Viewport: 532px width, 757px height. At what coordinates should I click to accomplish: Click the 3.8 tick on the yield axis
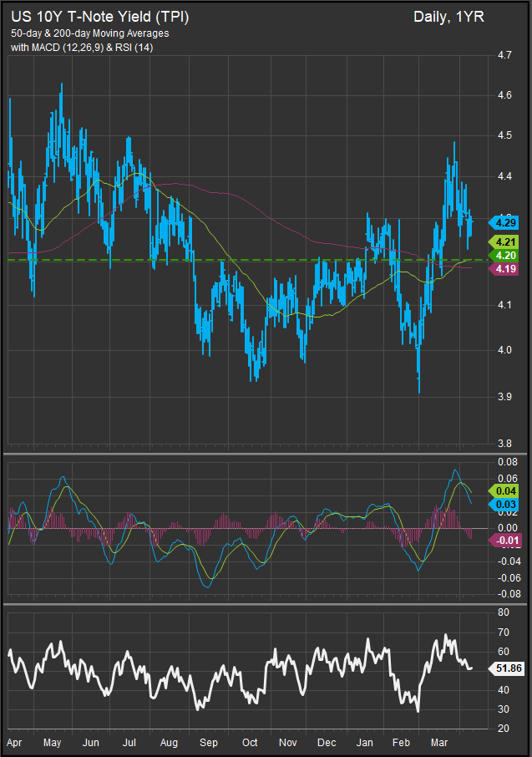coord(504,445)
